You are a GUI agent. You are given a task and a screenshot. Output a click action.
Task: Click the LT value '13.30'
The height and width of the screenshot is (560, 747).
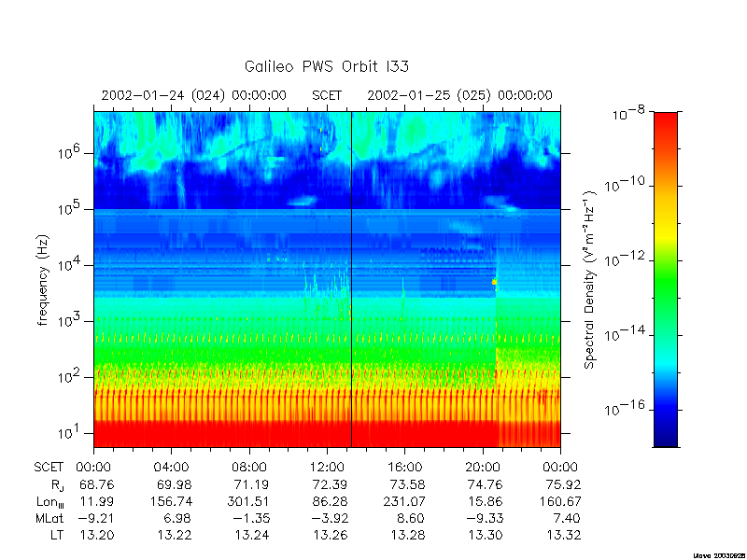486,535
